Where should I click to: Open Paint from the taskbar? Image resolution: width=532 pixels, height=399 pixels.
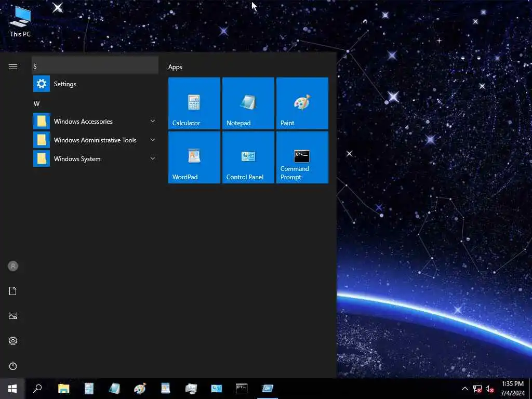140,389
